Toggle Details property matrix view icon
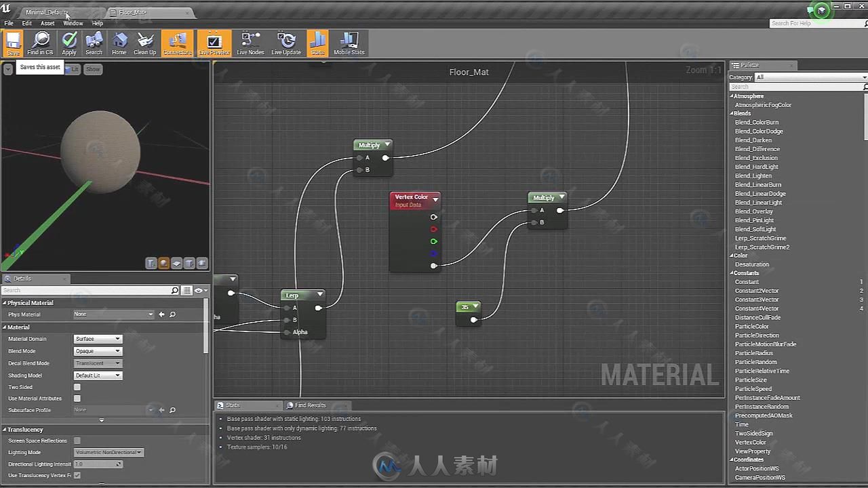Screen dimensions: 868x488 187,291
